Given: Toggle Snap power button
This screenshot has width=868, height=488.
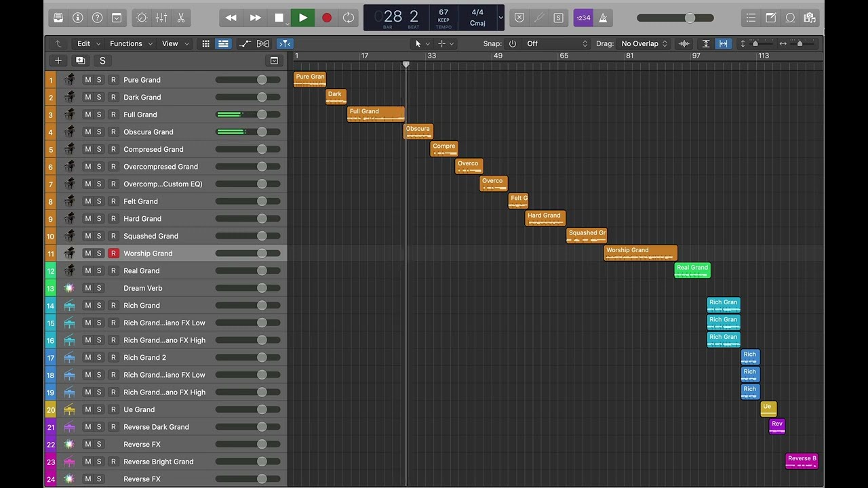Looking at the screenshot, I should tap(513, 43).
